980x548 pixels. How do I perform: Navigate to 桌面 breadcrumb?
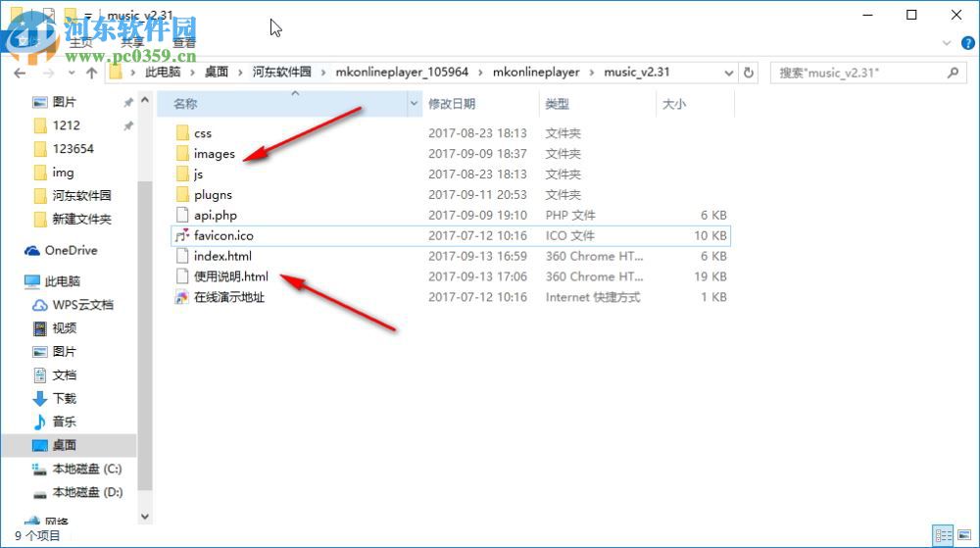pyautogui.click(x=217, y=73)
